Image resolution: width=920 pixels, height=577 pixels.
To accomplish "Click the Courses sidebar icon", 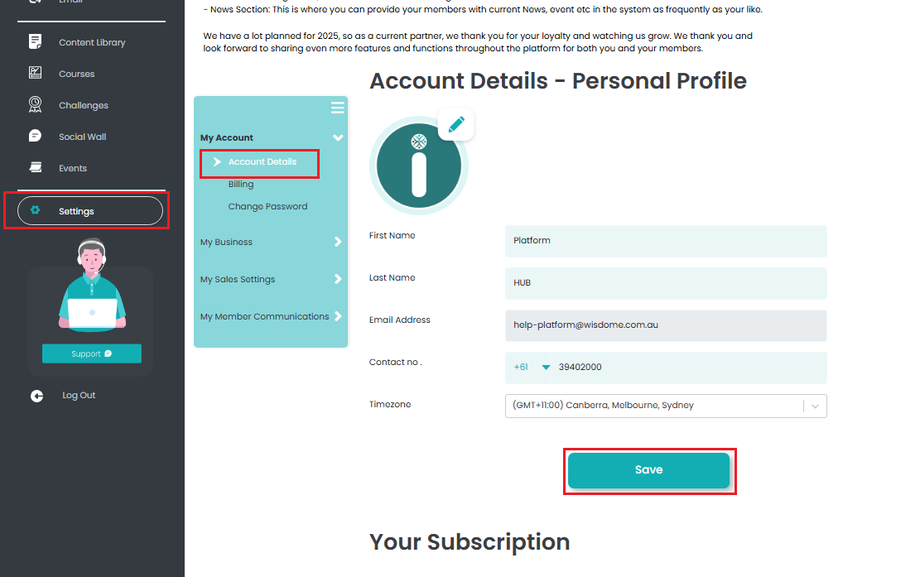I will tap(36, 73).
